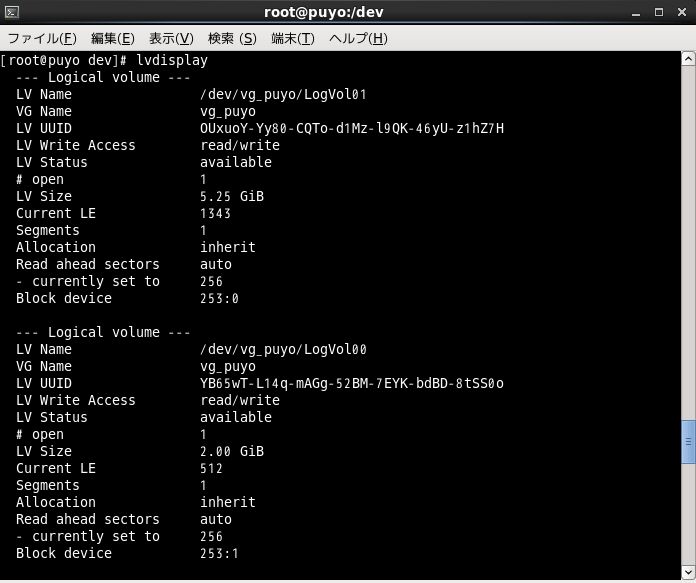Click UUID YB65wT-L14q-mAGg-52BM-7EYK-bdBD-8tSS0o

click(352, 384)
